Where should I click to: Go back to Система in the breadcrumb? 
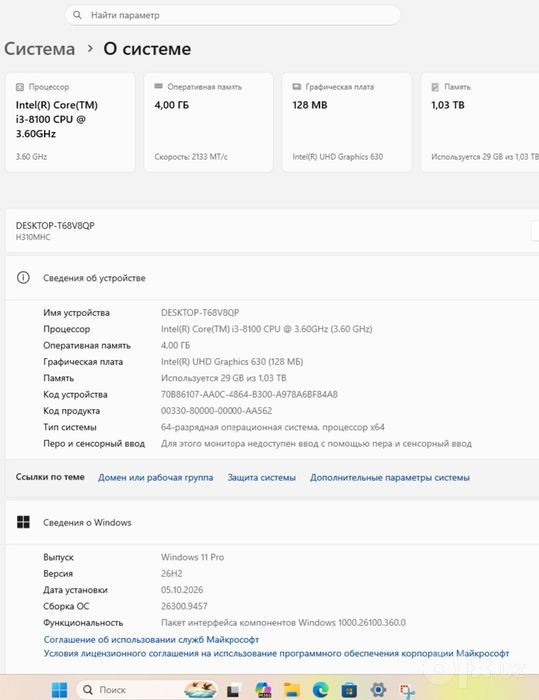tap(40, 49)
